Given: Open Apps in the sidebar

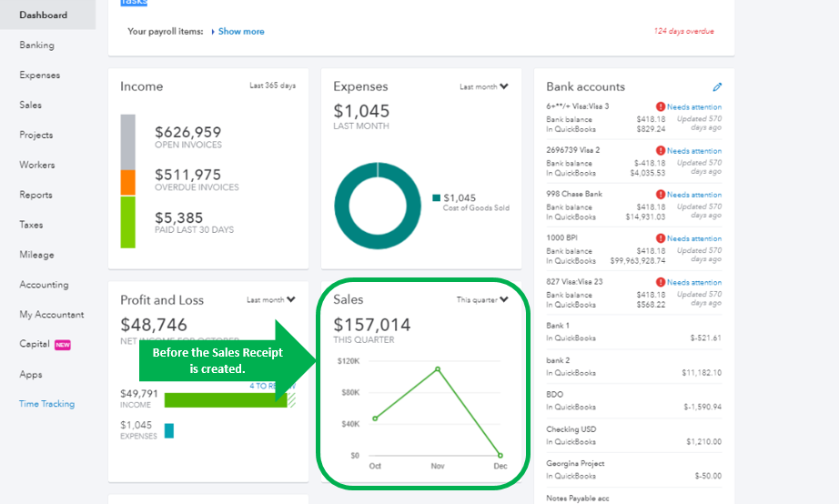Looking at the screenshot, I should [x=31, y=375].
